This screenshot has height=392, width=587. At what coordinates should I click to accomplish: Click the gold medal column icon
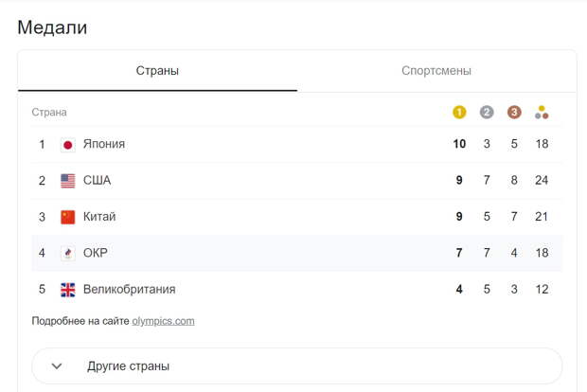(459, 112)
